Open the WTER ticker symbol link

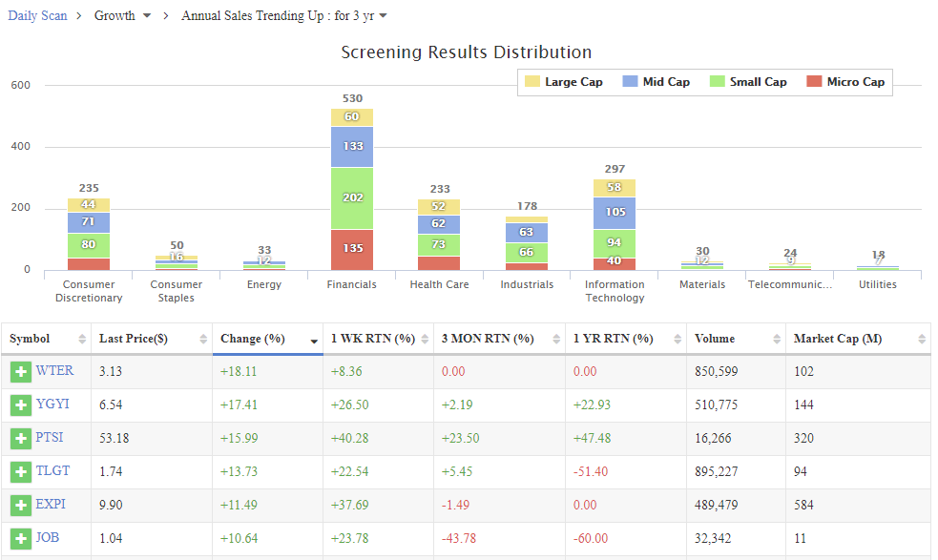click(54, 372)
